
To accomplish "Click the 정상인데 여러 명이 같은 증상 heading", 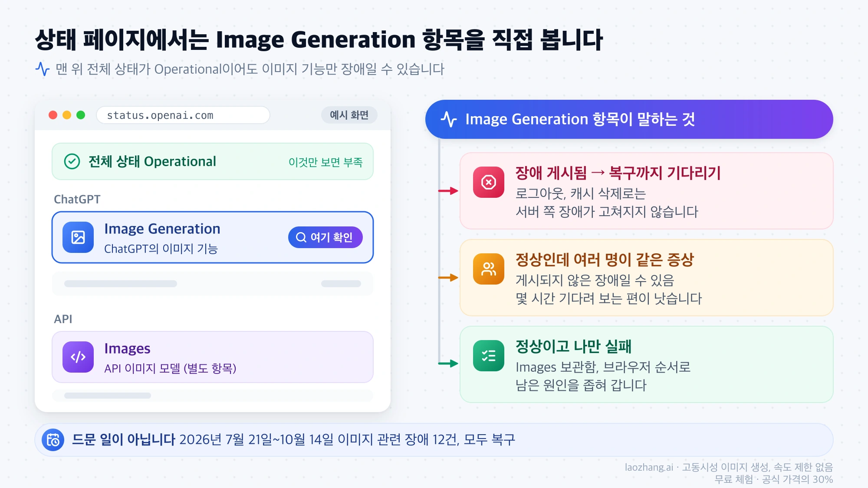I will click(x=605, y=260).
